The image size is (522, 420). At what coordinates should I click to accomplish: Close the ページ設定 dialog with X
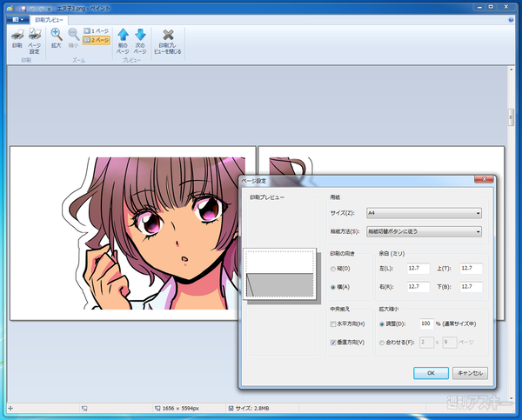pyautogui.click(x=485, y=179)
